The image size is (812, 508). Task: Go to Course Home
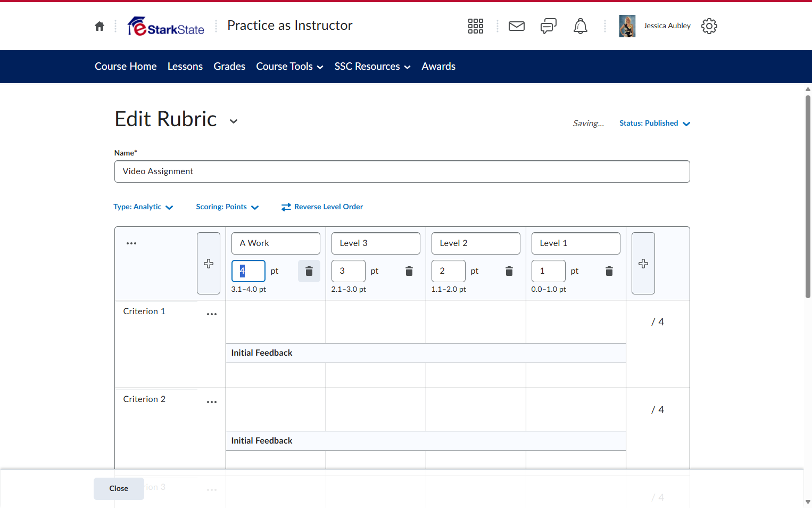[x=126, y=67]
